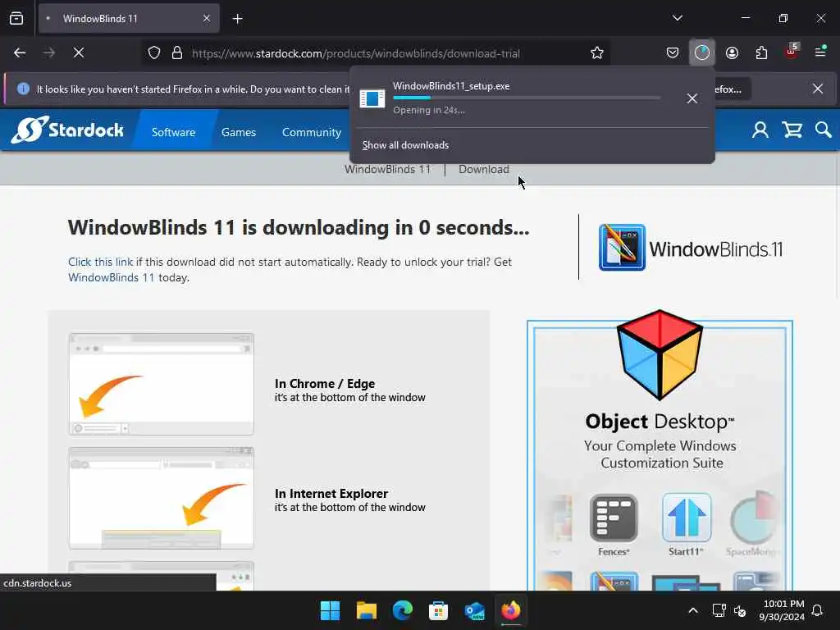This screenshot has width=840, height=630.
Task: Select the Download subnav item
Action: coord(484,169)
